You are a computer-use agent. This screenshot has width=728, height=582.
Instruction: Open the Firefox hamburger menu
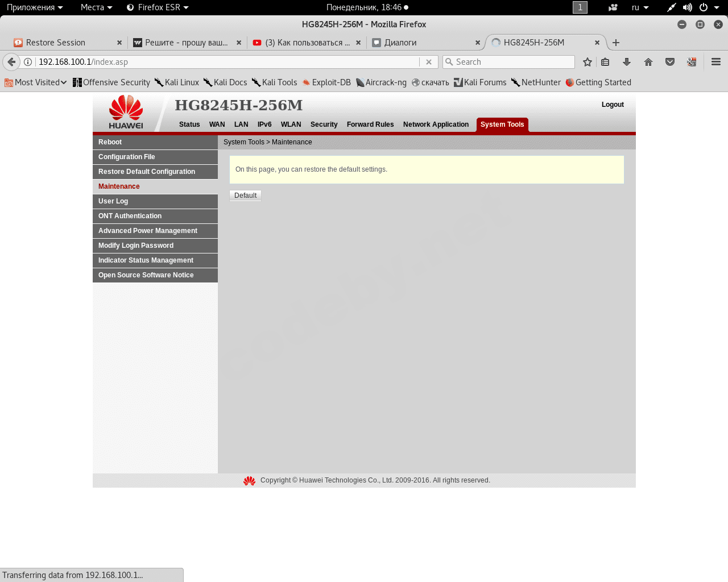click(x=716, y=62)
